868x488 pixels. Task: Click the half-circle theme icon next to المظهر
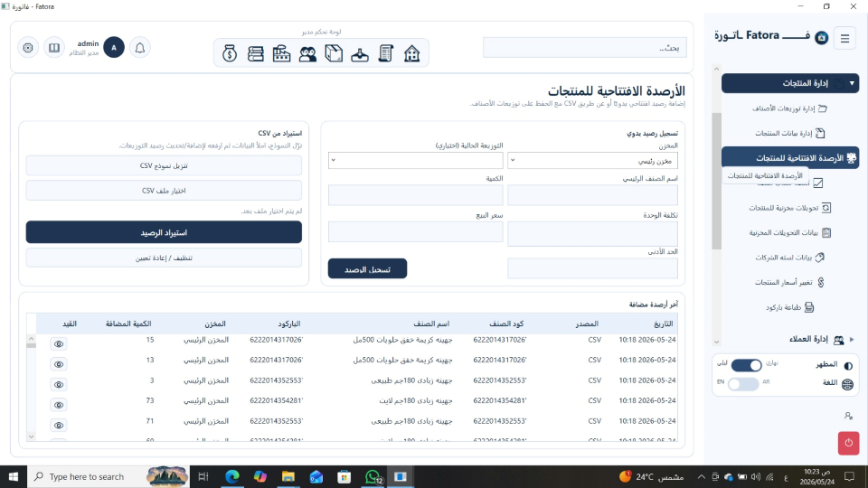[x=848, y=366]
